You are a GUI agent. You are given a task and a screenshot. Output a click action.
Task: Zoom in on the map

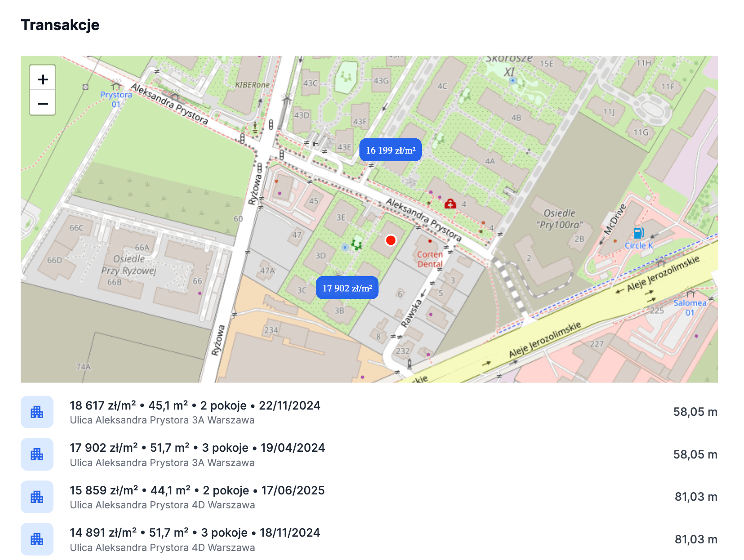[43, 79]
